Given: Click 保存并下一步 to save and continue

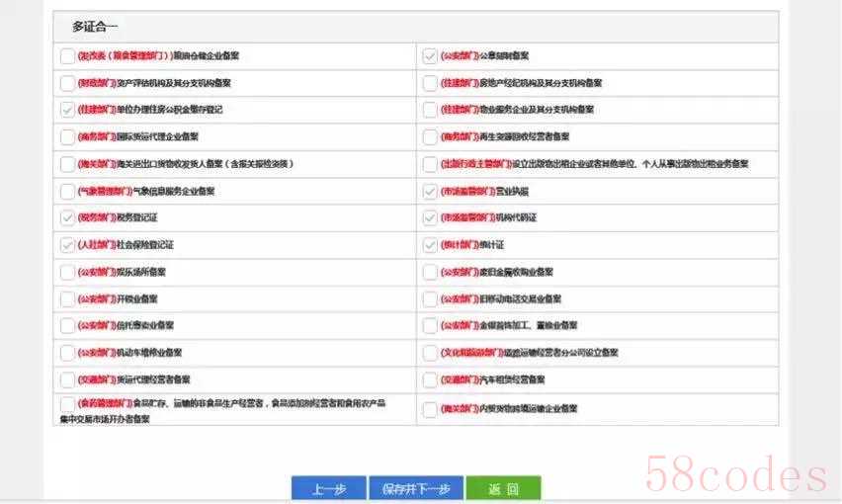Looking at the screenshot, I should [x=416, y=488].
